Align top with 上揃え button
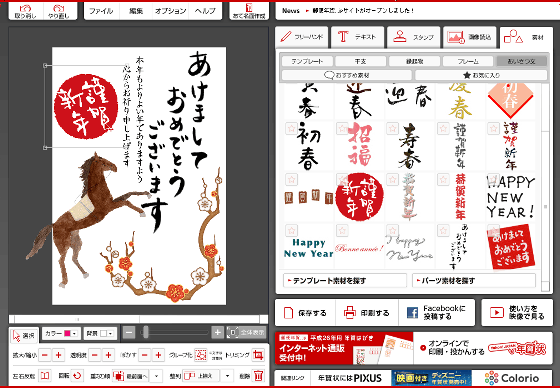Viewport: 560px width, 388px height. [x=201, y=376]
